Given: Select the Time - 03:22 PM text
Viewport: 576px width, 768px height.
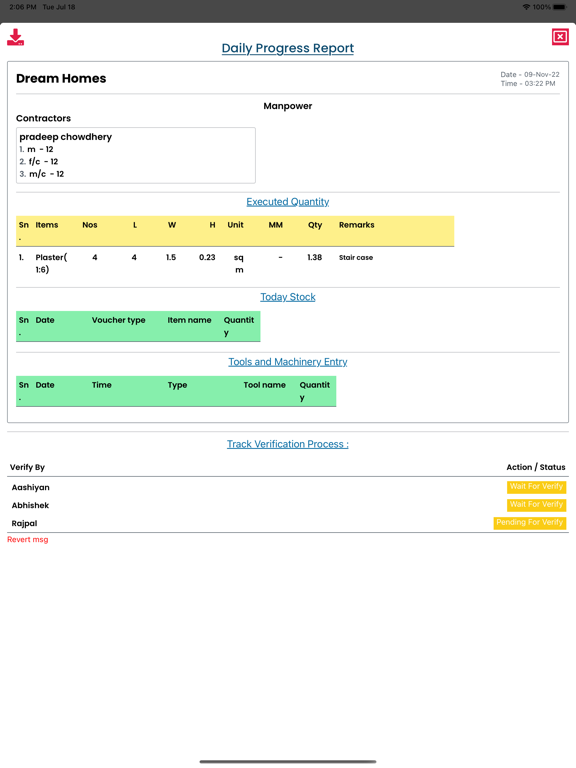Looking at the screenshot, I should point(528,84).
